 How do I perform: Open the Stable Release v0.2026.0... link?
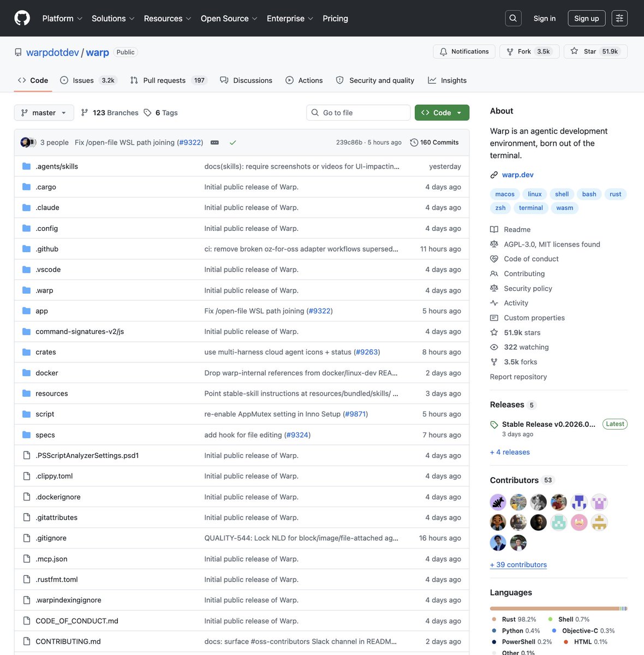[x=548, y=424]
